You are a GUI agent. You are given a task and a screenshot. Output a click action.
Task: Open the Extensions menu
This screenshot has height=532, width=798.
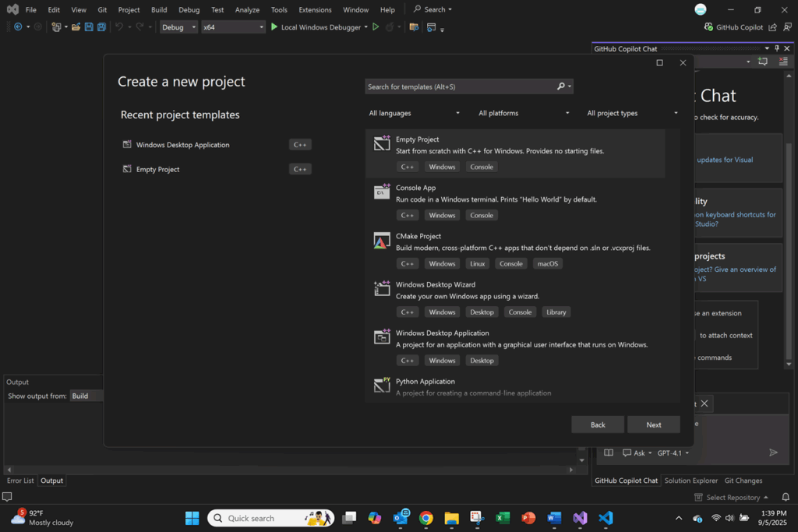coord(315,10)
